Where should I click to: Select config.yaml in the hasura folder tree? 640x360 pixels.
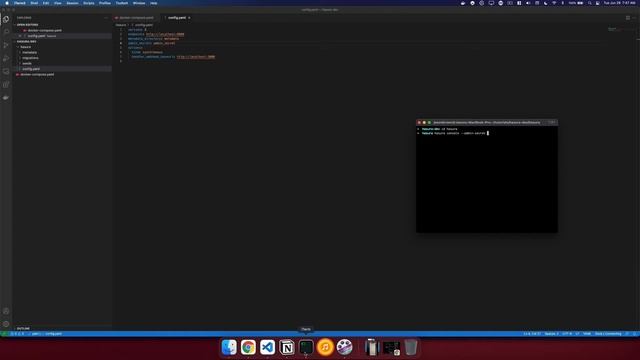31,69
